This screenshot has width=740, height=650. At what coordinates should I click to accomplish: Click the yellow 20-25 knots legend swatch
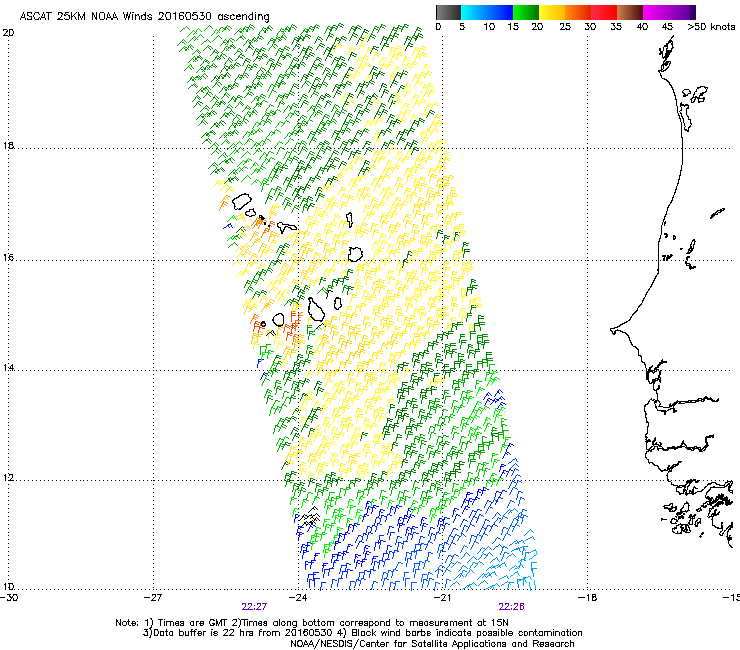pyautogui.click(x=552, y=12)
